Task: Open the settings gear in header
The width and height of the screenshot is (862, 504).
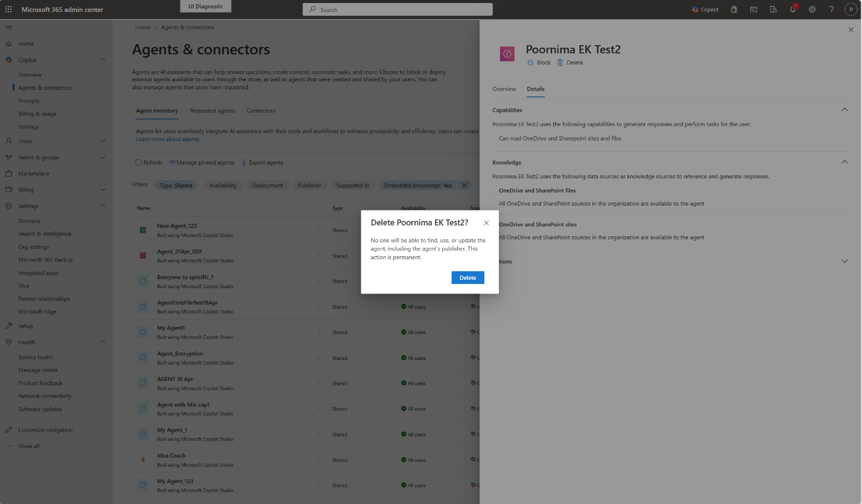Action: tap(812, 10)
